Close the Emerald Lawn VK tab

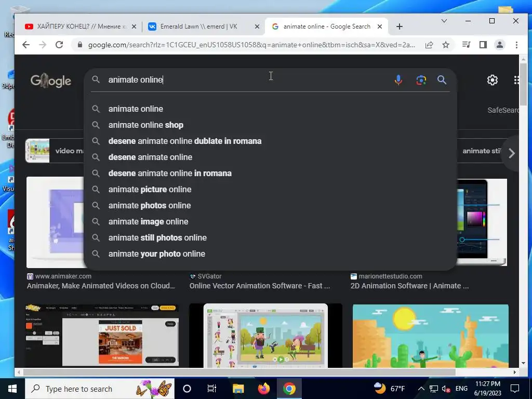tap(257, 26)
